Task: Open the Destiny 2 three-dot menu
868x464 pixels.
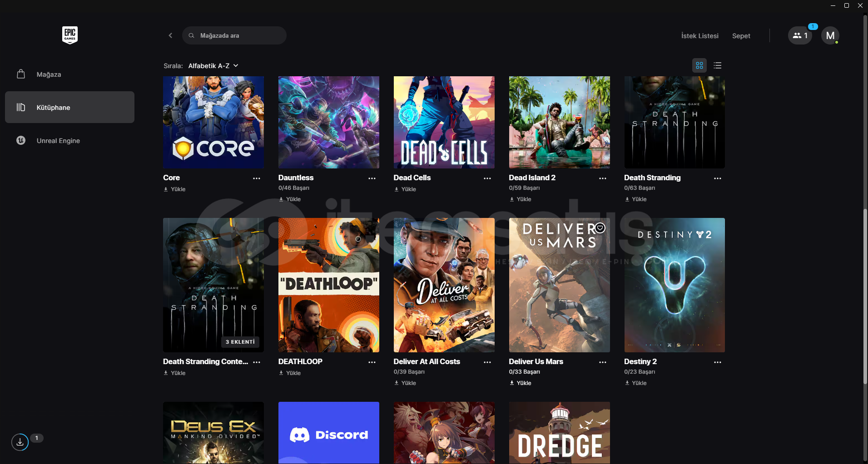Action: (718, 362)
